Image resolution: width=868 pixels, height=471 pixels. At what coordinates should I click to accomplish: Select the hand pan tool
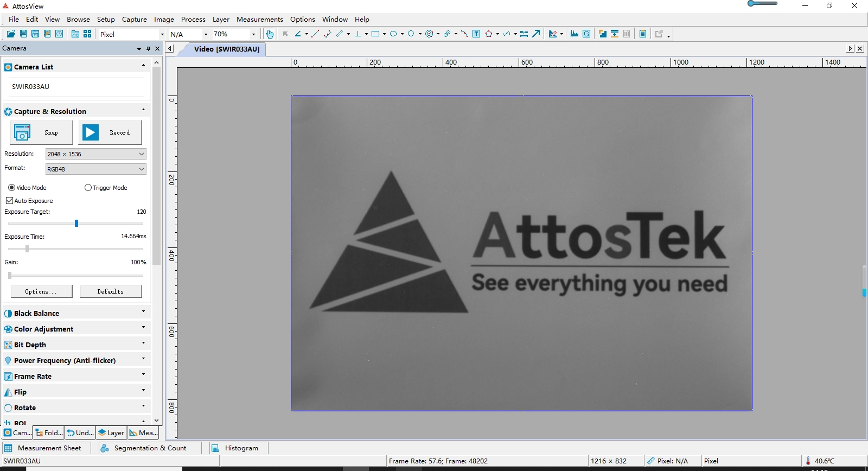tap(270, 34)
